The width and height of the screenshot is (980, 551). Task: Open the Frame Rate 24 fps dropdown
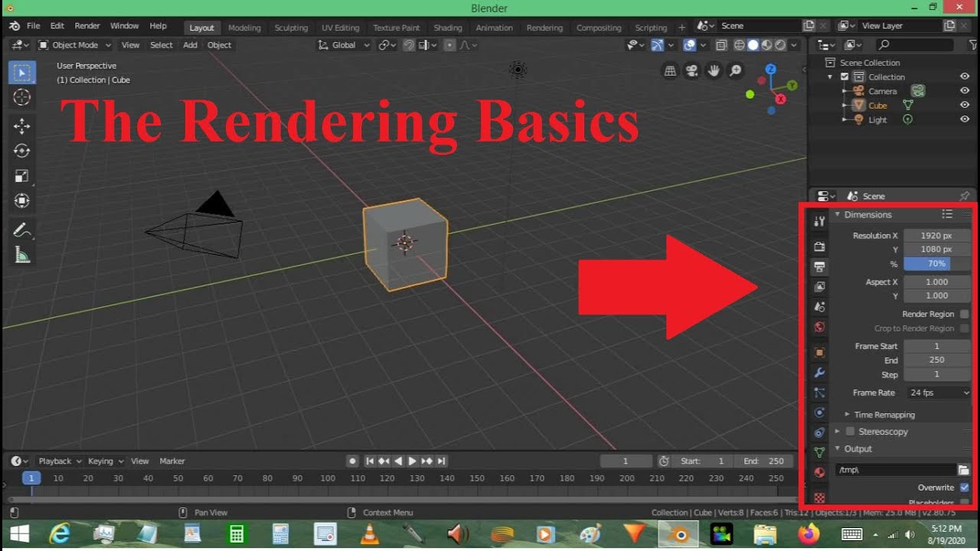pos(939,393)
